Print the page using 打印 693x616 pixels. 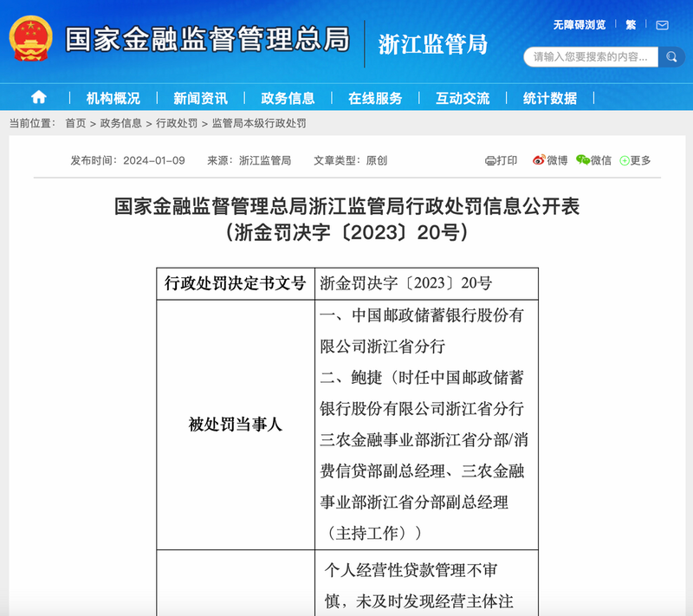pos(502,160)
